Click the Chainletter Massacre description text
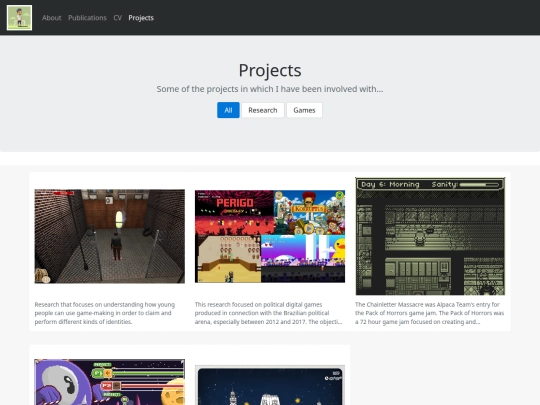540x405 pixels. tap(429, 313)
